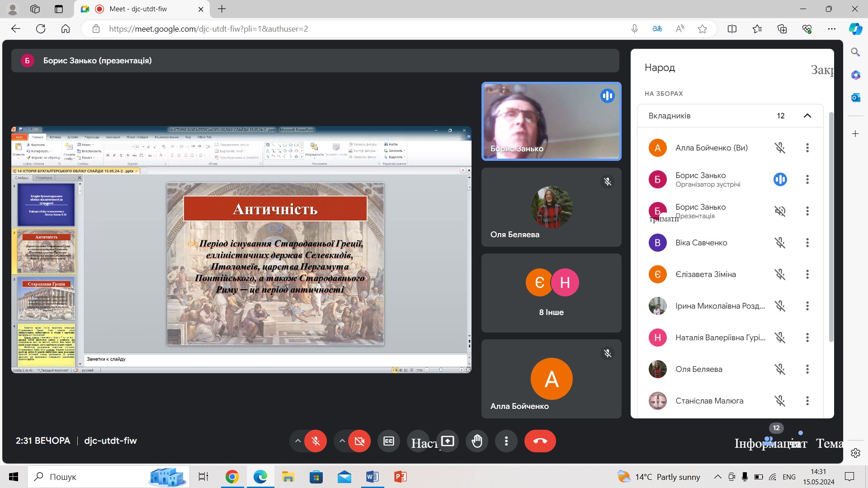Viewport: 868px width, 488px height.
Task: Open File Explorer from taskbar
Action: [288, 477]
